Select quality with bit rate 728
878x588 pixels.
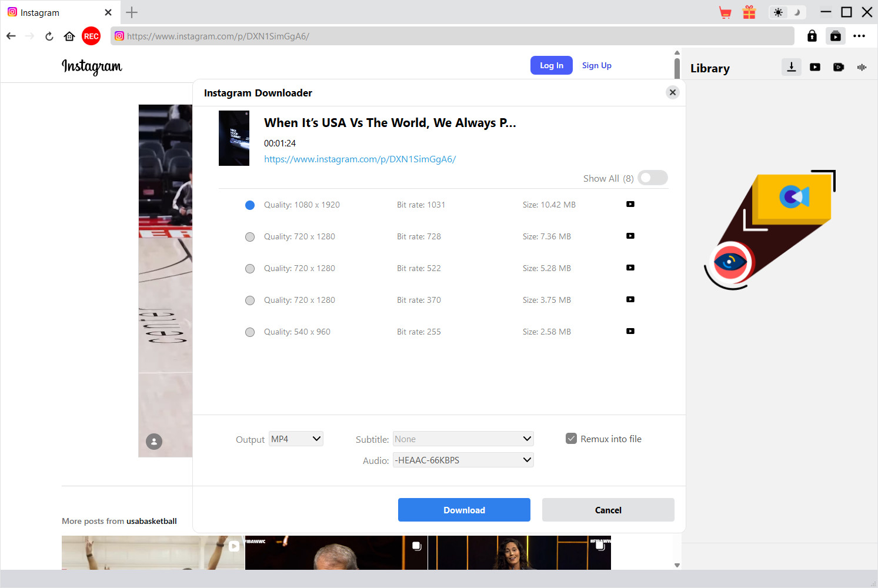[x=250, y=237]
